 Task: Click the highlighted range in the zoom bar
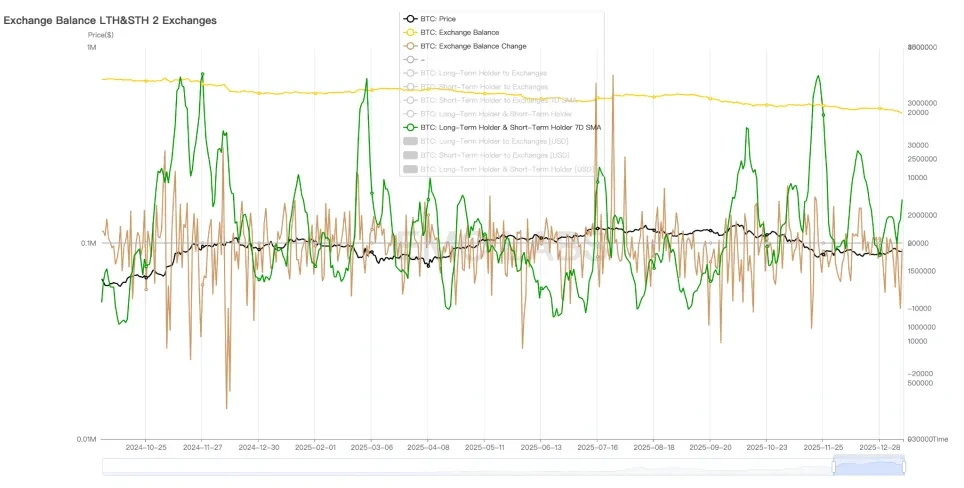coord(869,465)
